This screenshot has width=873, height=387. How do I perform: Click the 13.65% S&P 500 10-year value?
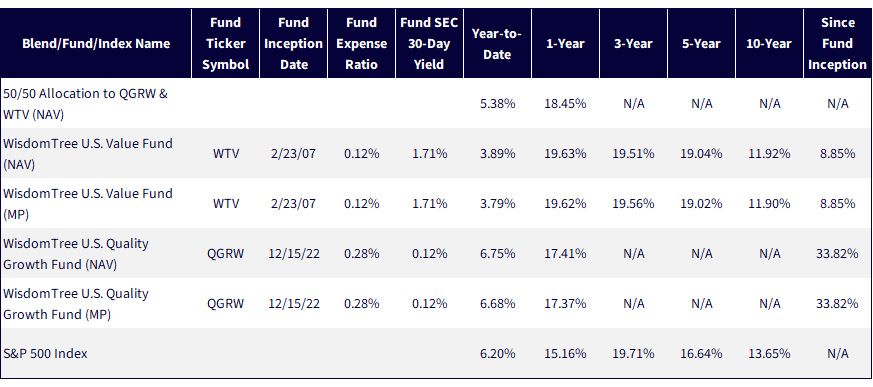[x=769, y=354]
